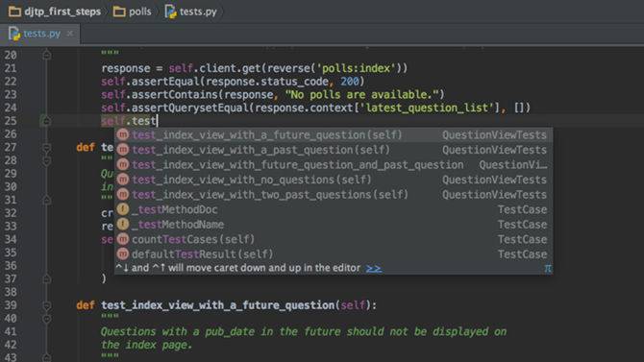The height and width of the screenshot is (362, 644).
Task: Choose test_index_view_with_a_past_question completion
Action: pyautogui.click(x=334, y=150)
